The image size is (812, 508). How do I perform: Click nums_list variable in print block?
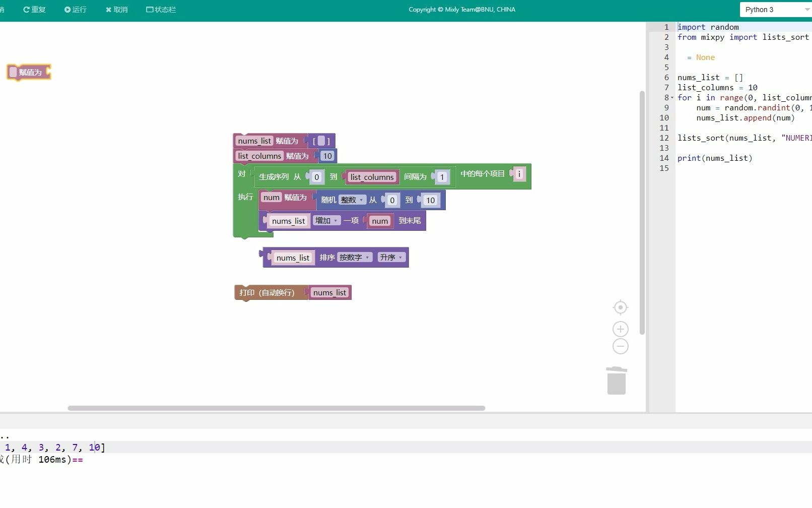tap(329, 293)
